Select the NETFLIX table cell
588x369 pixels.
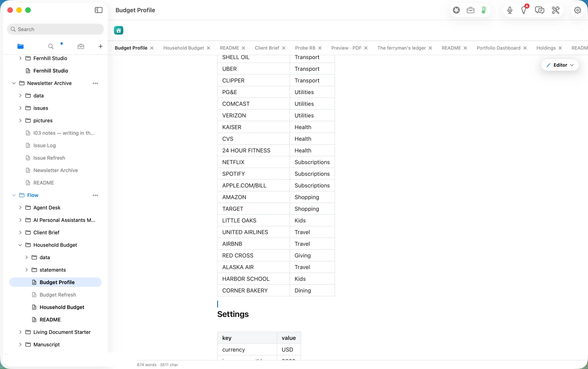[253, 162]
